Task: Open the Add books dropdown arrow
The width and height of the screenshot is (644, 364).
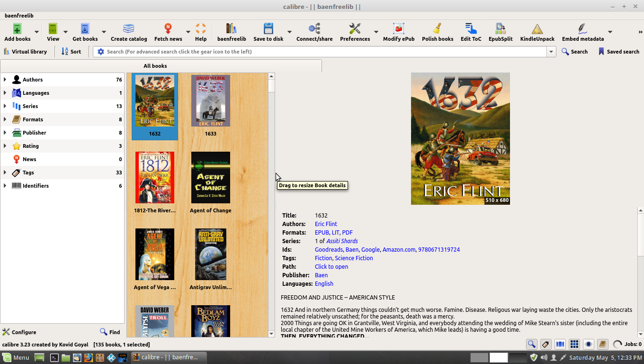Action: click(x=36, y=32)
